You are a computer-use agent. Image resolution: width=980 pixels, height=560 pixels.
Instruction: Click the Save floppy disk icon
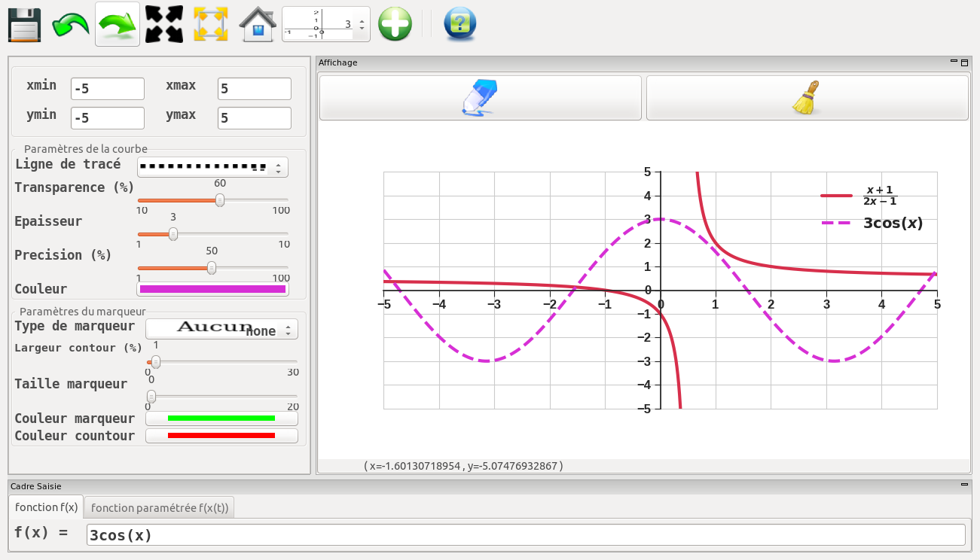(23, 25)
